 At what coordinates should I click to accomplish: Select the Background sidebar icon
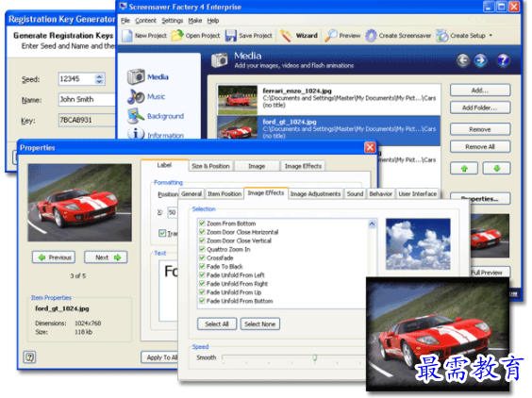click(x=136, y=116)
